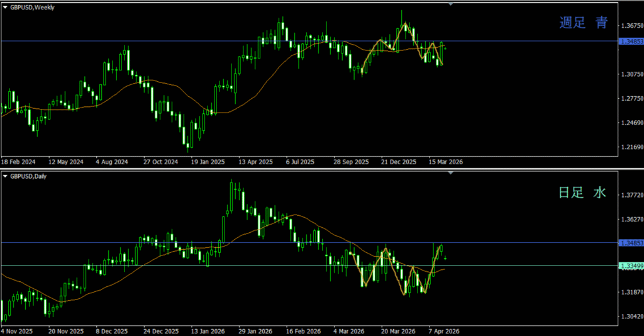This screenshot has height=336, width=644.
Task: Select the 週足 青 text label
Action: pos(584,23)
